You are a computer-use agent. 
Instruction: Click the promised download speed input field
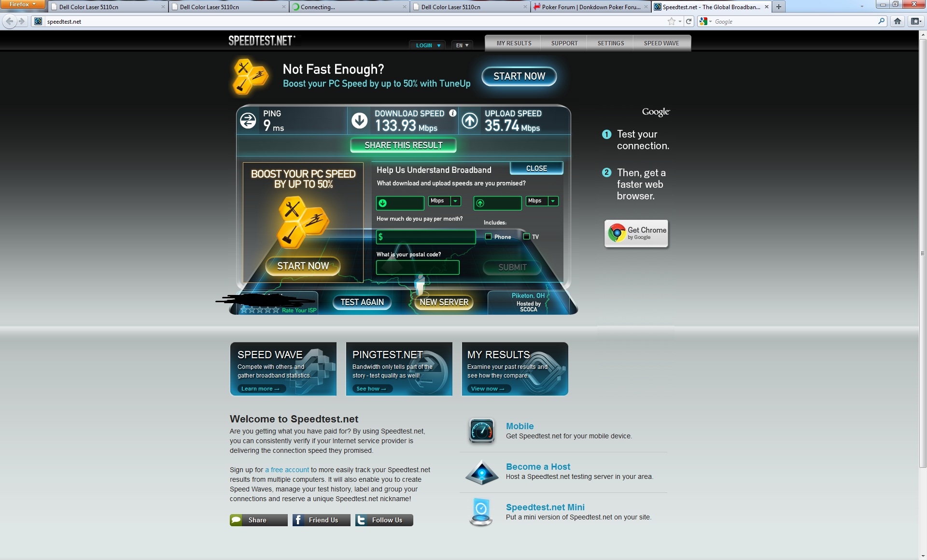(x=400, y=203)
